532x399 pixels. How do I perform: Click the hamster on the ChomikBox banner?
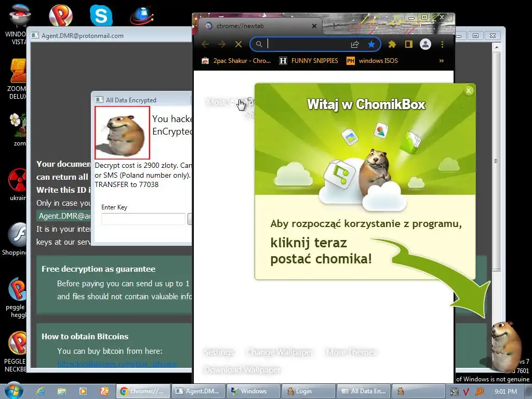click(x=375, y=171)
